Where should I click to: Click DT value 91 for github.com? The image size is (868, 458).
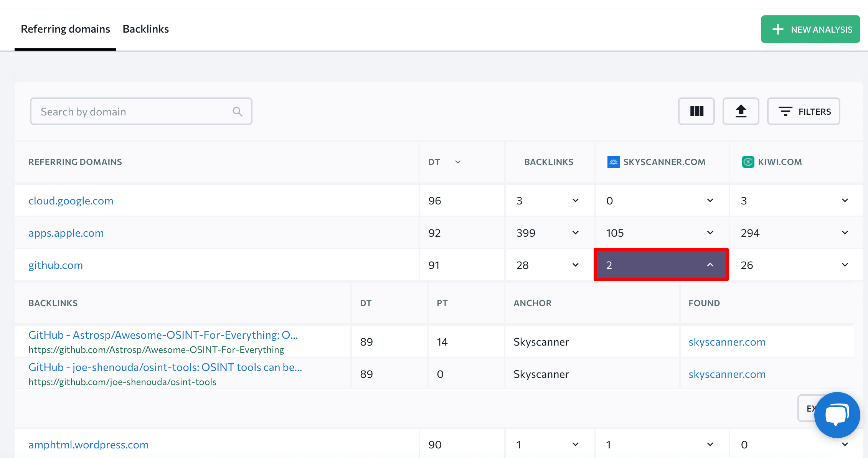pos(434,265)
